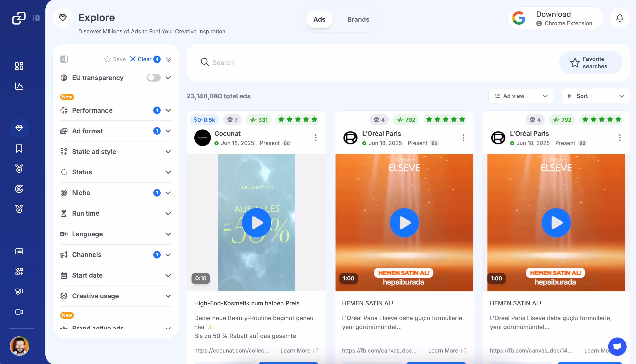The height and width of the screenshot is (364, 636).
Task: Click the user profile avatar
Action: click(19, 346)
